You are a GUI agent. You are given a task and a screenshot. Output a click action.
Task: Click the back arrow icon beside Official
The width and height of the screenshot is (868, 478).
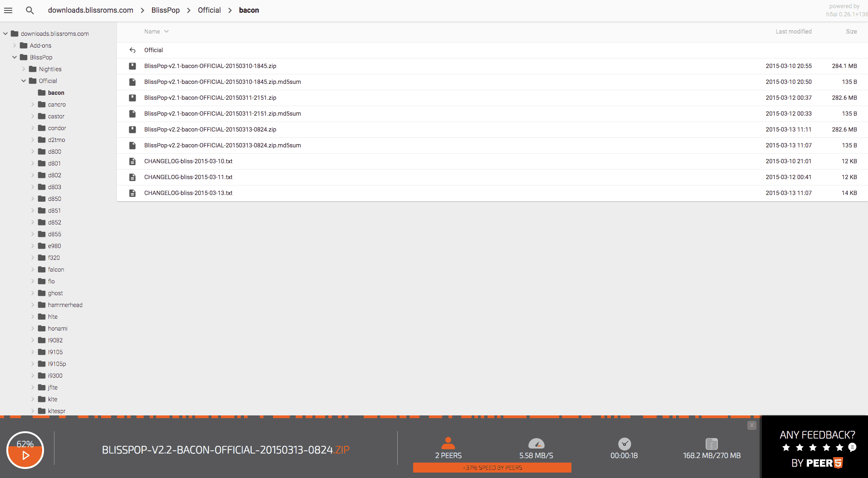pos(132,50)
